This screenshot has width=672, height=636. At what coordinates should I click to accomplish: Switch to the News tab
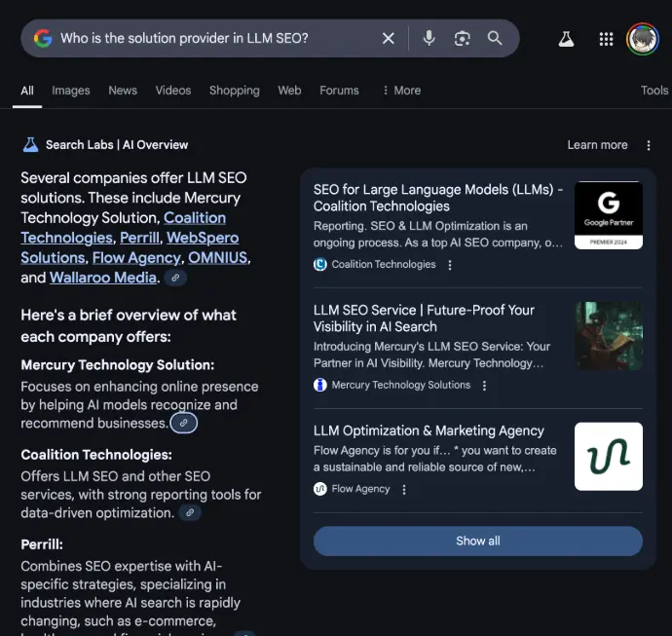(123, 91)
